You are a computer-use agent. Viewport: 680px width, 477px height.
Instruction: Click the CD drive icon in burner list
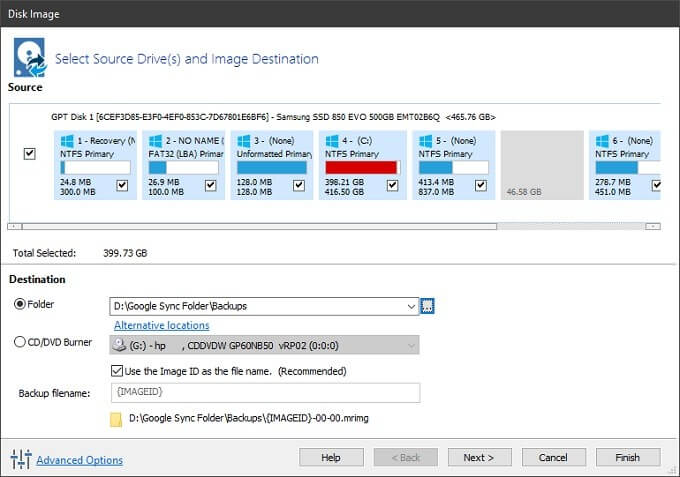(x=122, y=345)
